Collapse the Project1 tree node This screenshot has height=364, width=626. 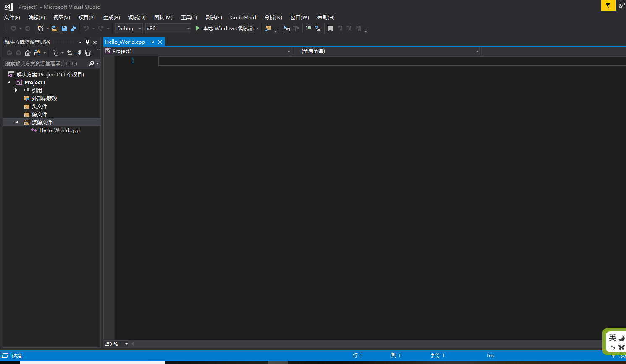pos(9,82)
